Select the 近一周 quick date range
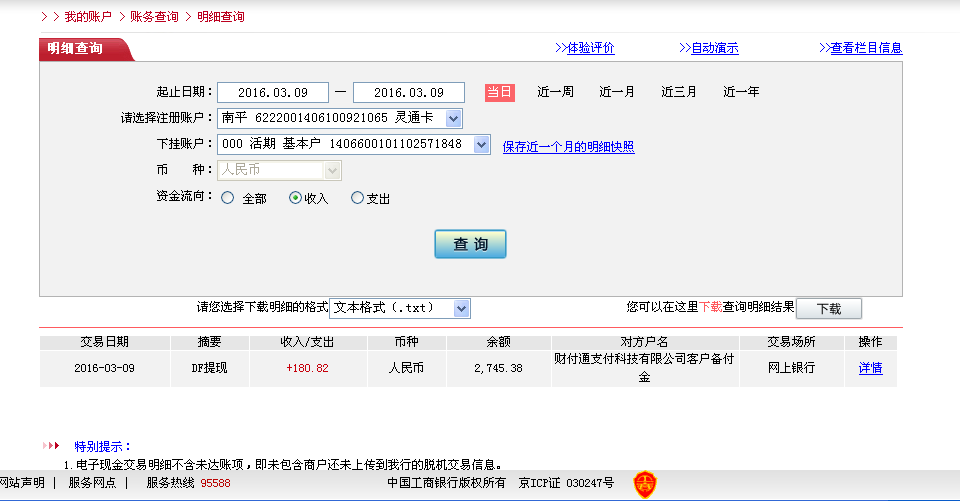Screen dimensions: 960x501 click(555, 92)
